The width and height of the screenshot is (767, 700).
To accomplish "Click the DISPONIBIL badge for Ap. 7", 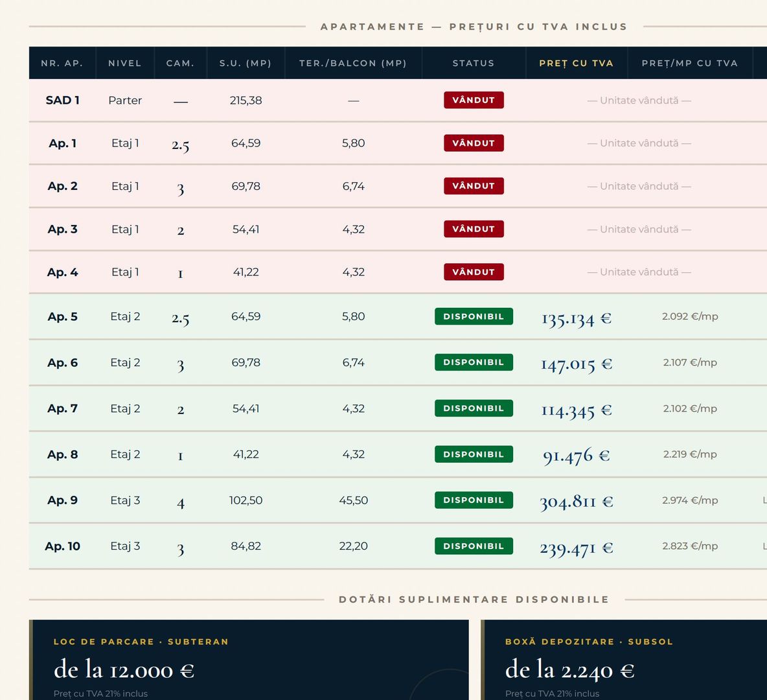I will click(x=474, y=408).
